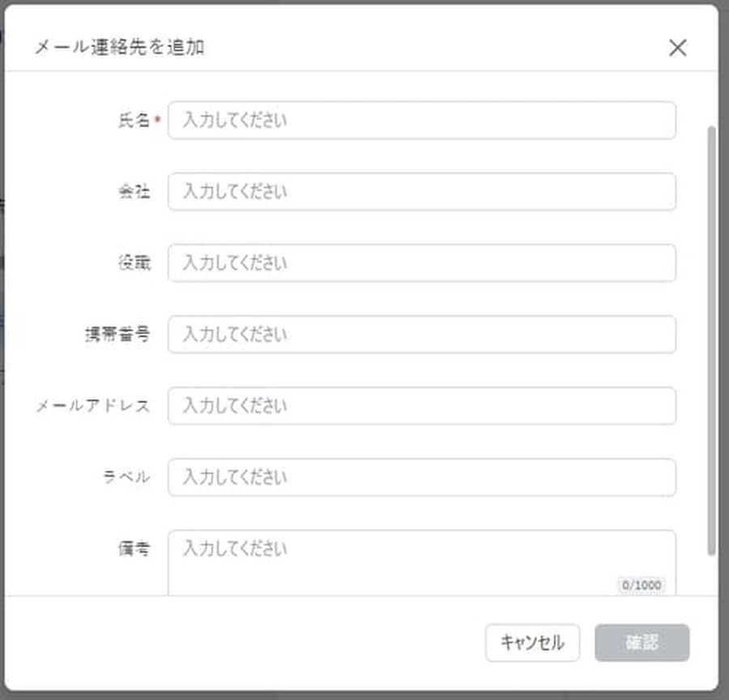
Task: Click the 氏名 input field
Action: (x=421, y=119)
